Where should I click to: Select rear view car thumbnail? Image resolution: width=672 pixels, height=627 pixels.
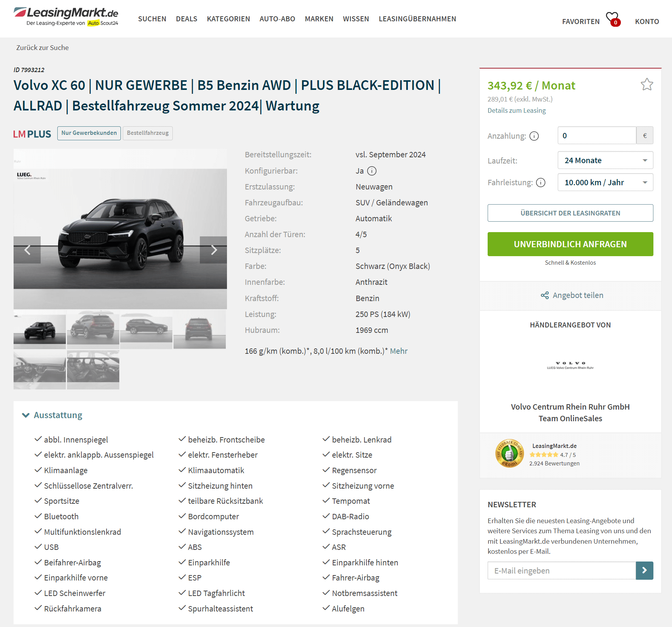[199, 329]
